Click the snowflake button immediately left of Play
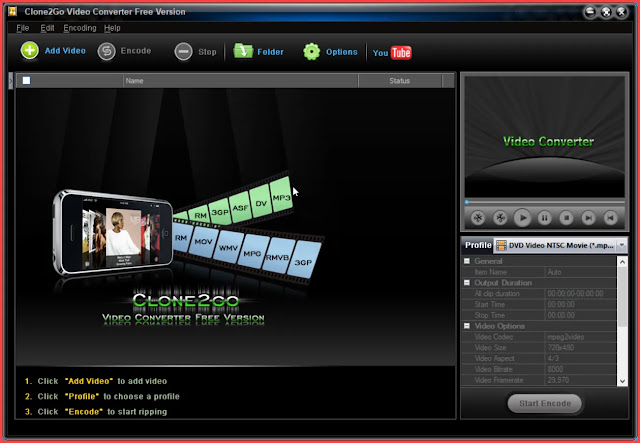Viewport: 640px width, 443px height. tap(500, 218)
